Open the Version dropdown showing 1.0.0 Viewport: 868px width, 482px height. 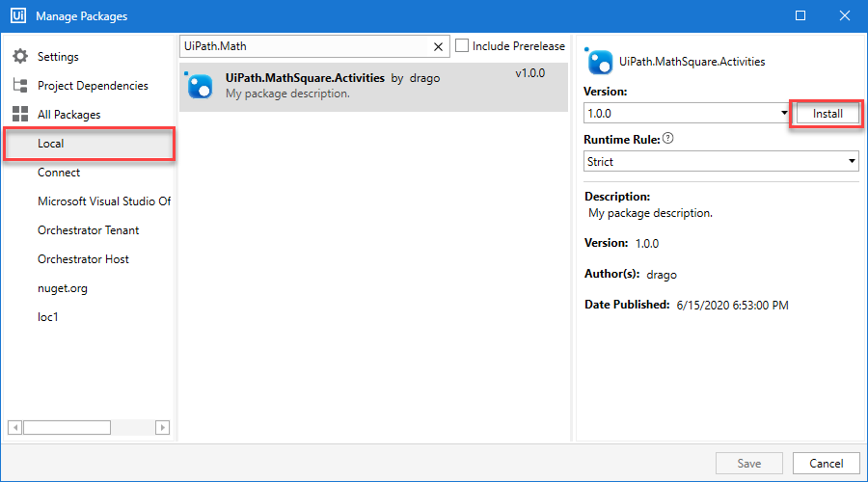[x=687, y=114]
